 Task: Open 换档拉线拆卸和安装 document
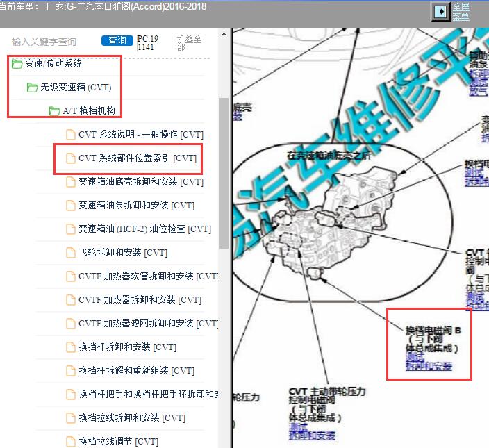tap(132, 417)
